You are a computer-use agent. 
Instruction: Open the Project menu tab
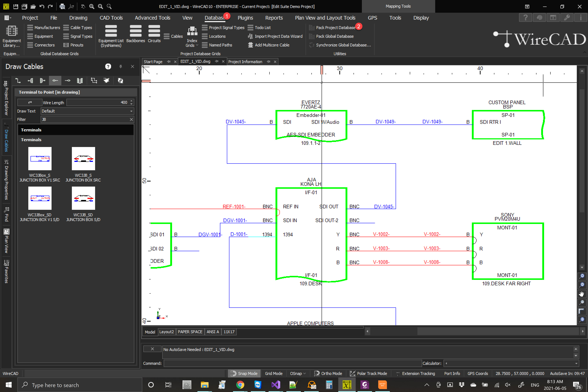pos(30,18)
